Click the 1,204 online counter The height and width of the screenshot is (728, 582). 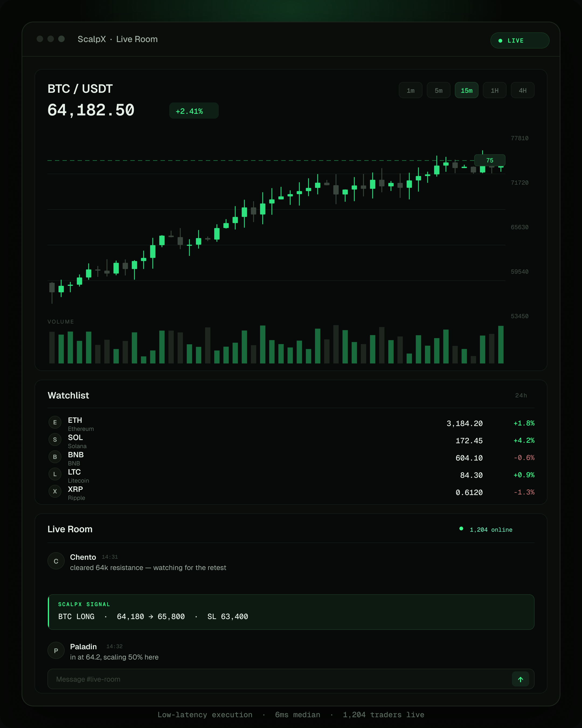491,530
